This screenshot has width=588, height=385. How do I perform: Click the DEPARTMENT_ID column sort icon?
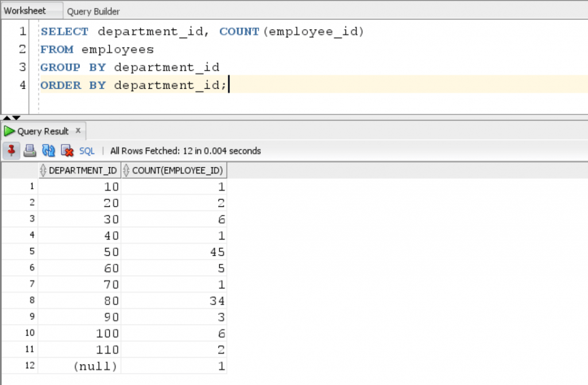(43, 171)
